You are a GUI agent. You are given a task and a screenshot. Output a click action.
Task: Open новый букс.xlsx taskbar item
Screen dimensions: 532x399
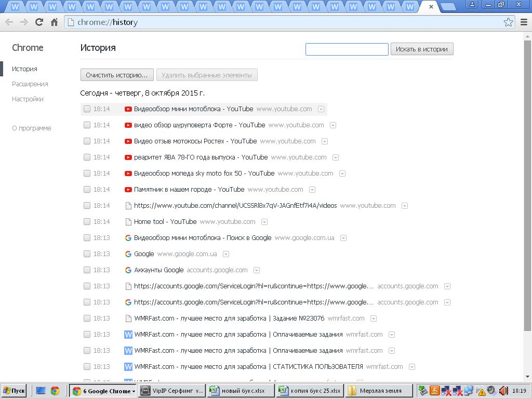(241, 391)
